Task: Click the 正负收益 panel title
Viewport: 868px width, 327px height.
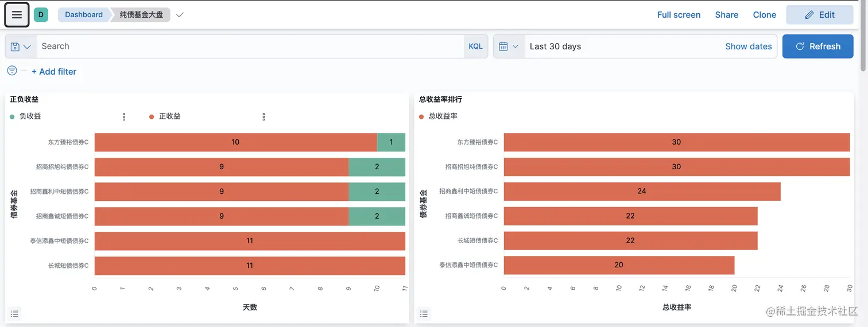Action: [x=24, y=99]
